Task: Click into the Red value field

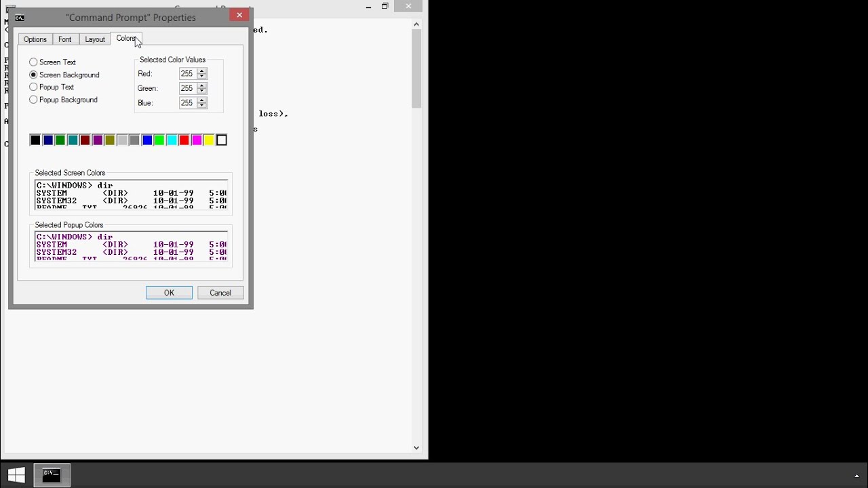Action: (188, 74)
